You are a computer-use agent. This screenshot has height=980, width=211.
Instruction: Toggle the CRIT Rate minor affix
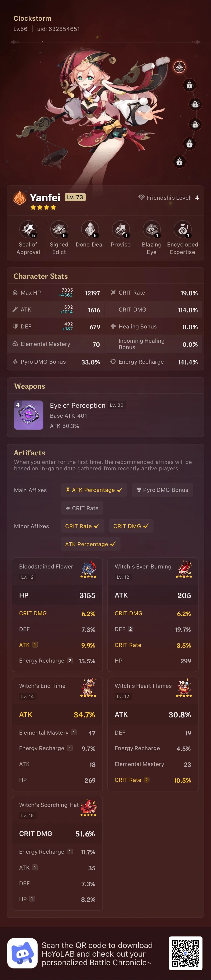(82, 526)
